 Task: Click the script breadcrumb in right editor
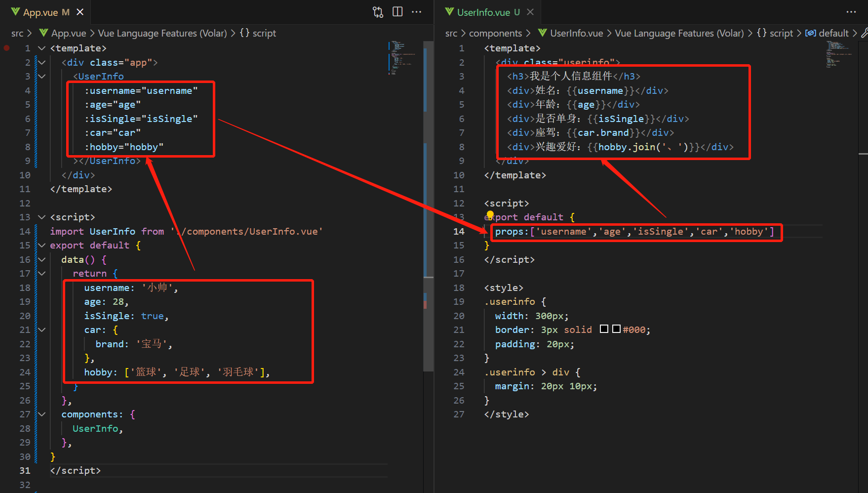(x=781, y=33)
